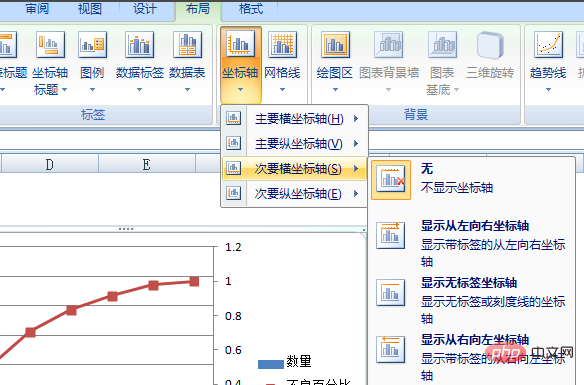Choose 无 不显示坐标轴 option

(457, 178)
